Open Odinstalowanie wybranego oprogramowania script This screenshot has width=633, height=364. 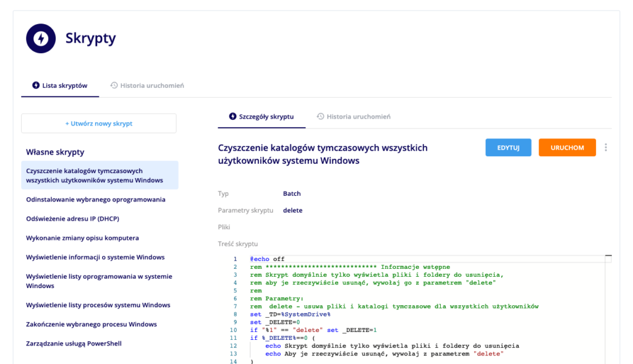click(x=96, y=200)
